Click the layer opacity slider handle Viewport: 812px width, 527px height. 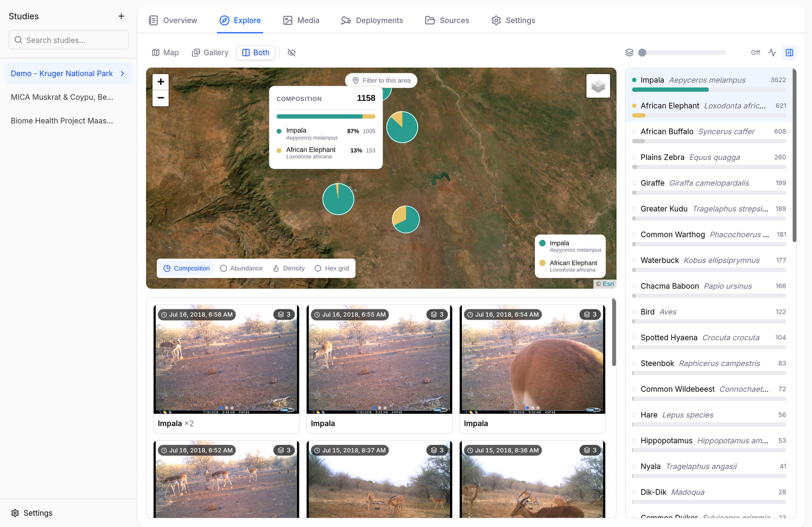tap(642, 53)
